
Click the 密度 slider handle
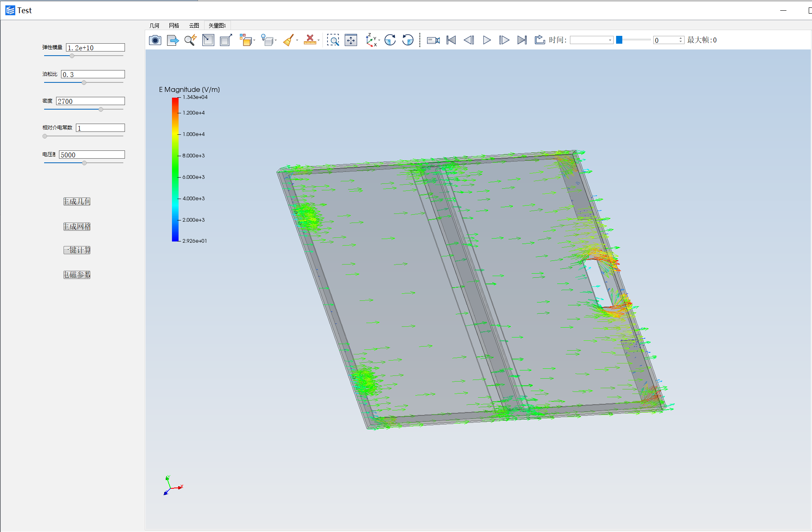pos(101,109)
